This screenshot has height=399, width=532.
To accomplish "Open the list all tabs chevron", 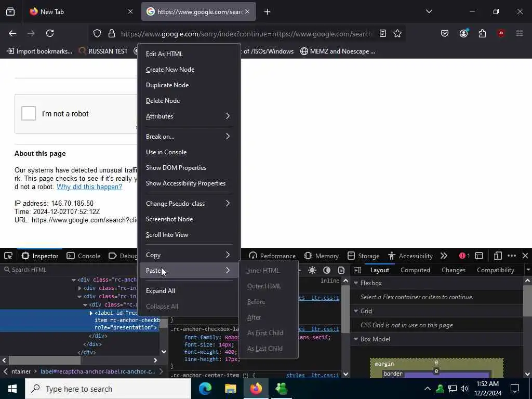I will click(429, 11).
